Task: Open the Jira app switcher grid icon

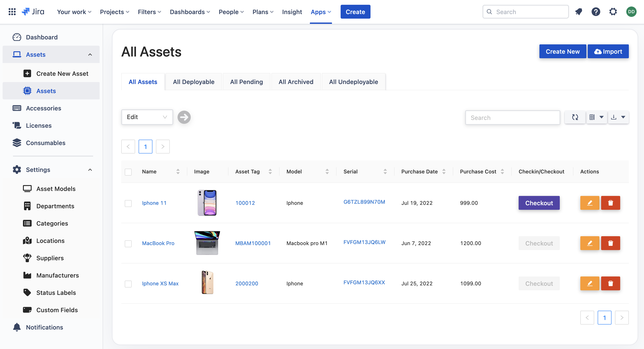Action: pos(12,12)
